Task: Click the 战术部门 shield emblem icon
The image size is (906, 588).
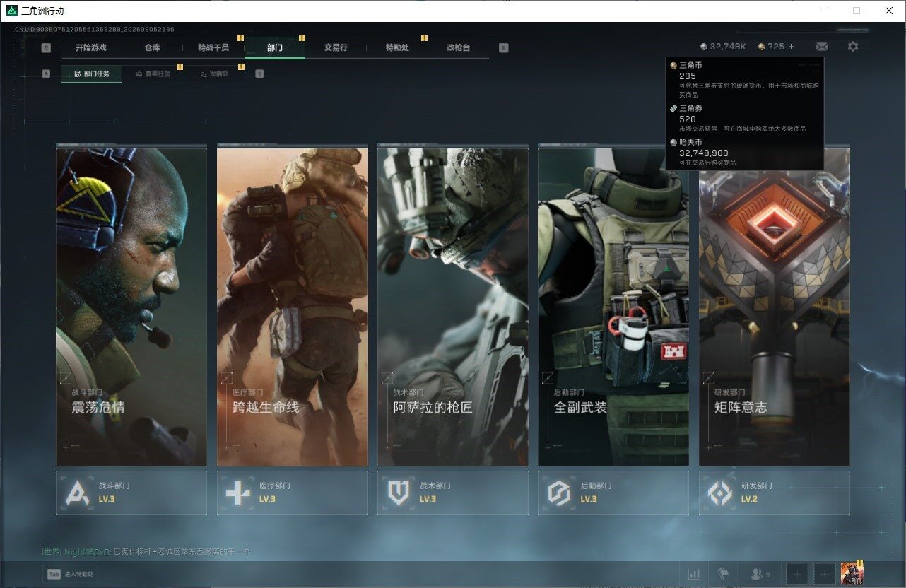Action: (399, 493)
